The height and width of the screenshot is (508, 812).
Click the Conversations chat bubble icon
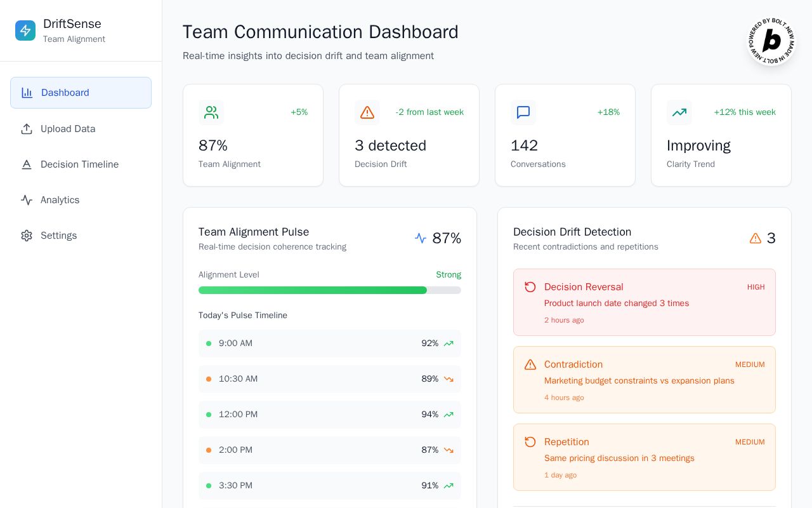click(523, 112)
